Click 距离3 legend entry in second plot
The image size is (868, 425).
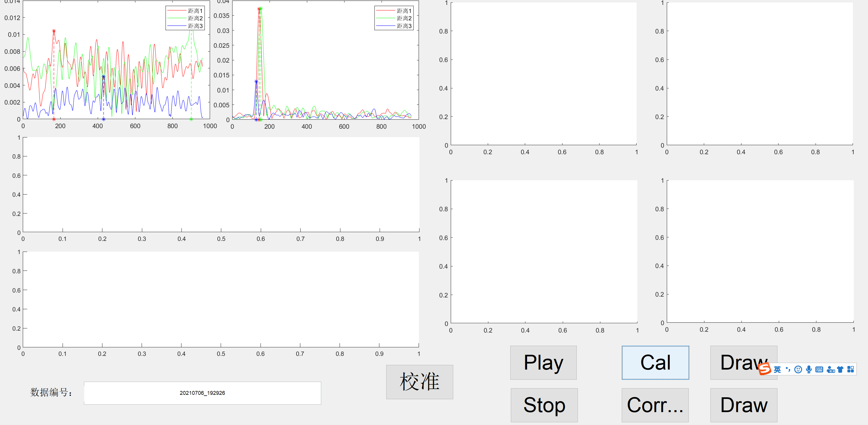[404, 26]
